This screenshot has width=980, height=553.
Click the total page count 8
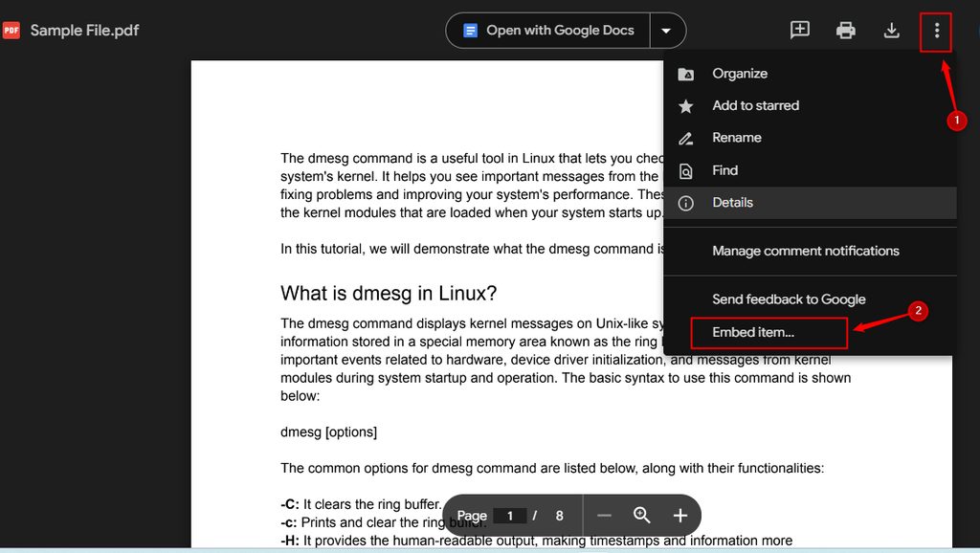[559, 516]
